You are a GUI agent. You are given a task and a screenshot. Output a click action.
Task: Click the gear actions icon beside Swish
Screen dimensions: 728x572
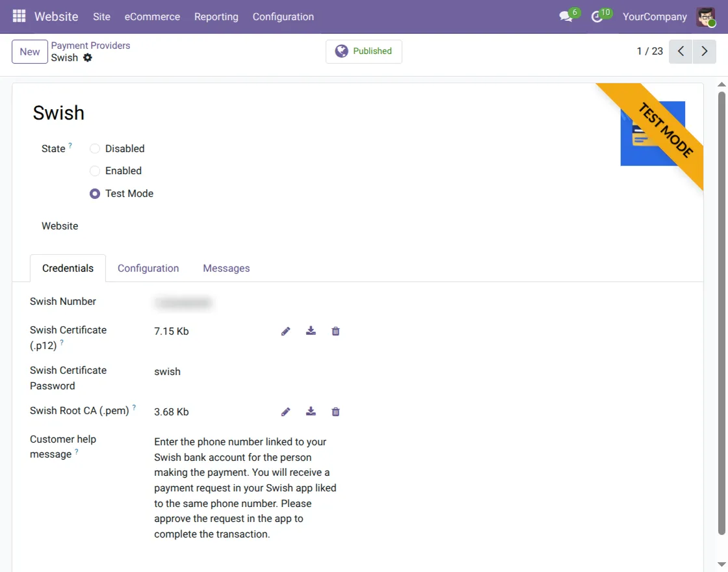coord(87,58)
